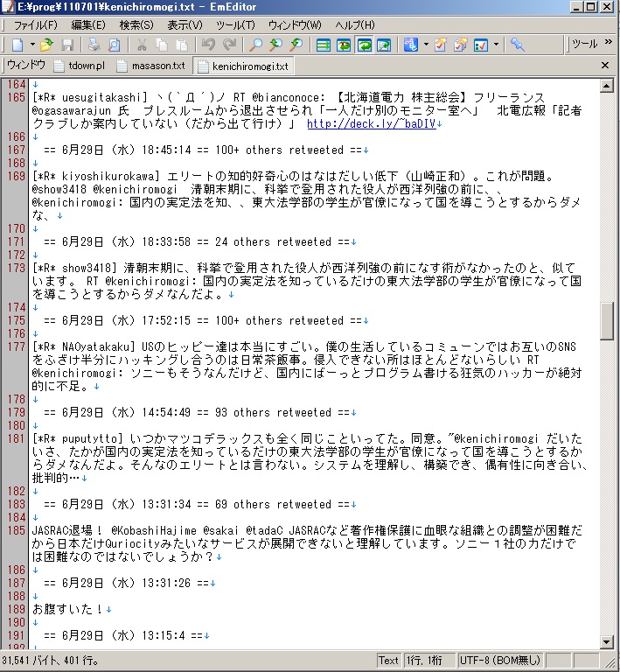This screenshot has height=672, width=620.
Task: Click the text '[*R* kiyoshikurokawa]'
Action: click(96, 176)
